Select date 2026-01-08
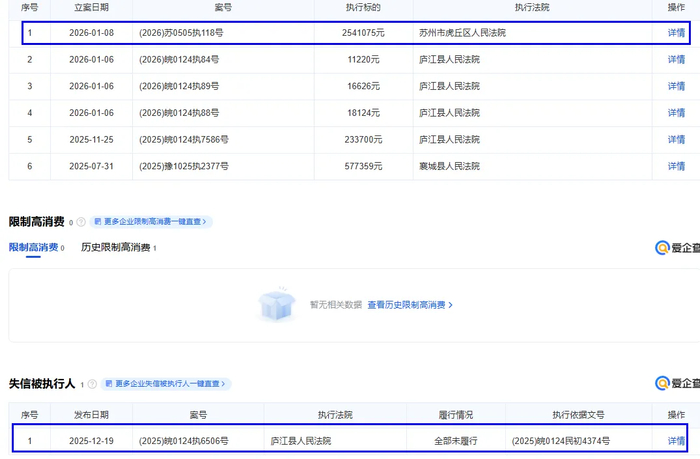700x459 pixels. click(x=92, y=33)
